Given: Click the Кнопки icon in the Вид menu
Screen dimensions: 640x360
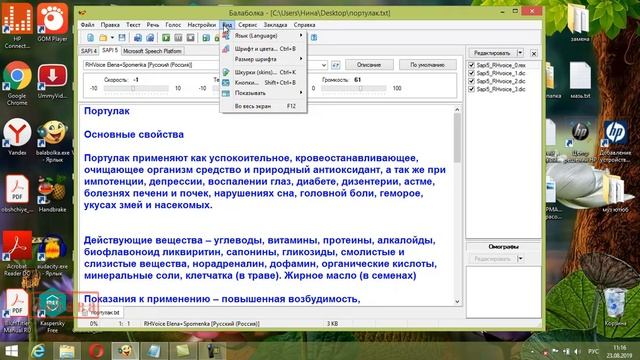Looking at the screenshot, I should (x=226, y=82).
